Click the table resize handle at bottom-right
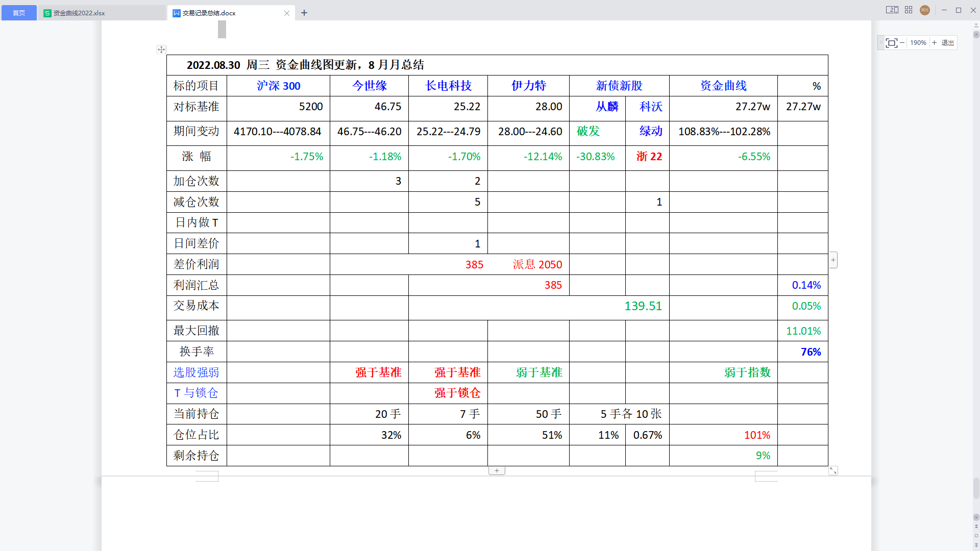 click(x=833, y=471)
